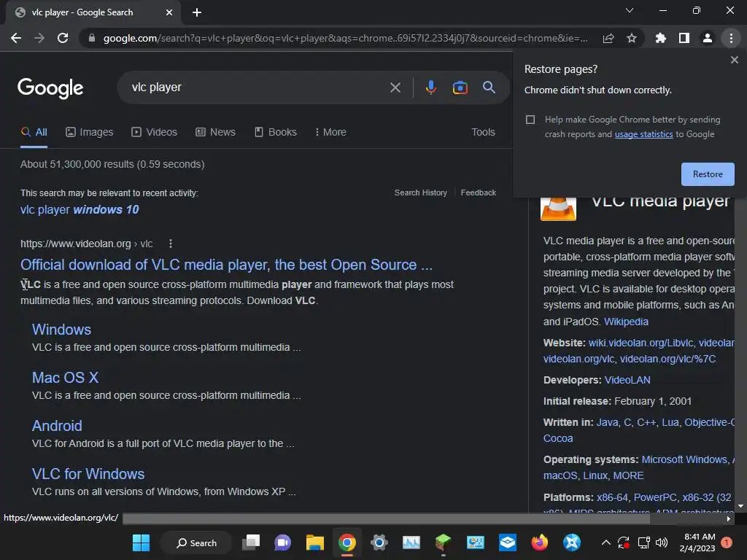Open the tab search dropdown arrow
This screenshot has width=747, height=560.
pyautogui.click(x=630, y=10)
